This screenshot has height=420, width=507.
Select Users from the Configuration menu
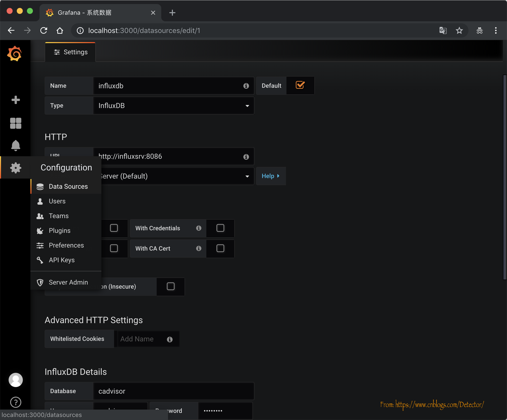pos(57,201)
